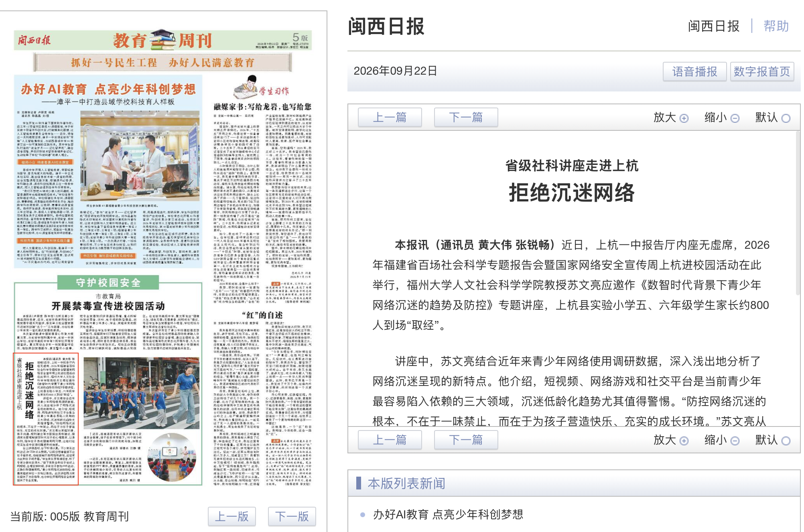Viewport: 804px width, 532px height.
Task: Open the 上一篇 button above the article
Action: 390,117
